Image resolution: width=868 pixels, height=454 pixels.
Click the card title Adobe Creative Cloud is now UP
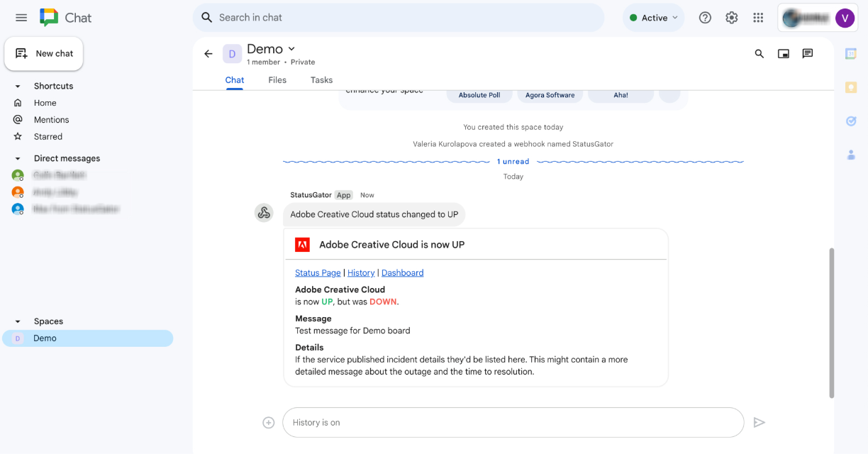pyautogui.click(x=391, y=245)
